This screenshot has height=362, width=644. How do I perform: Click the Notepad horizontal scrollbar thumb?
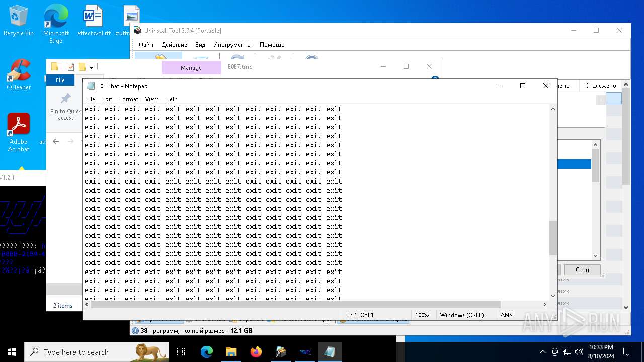tap(296, 304)
